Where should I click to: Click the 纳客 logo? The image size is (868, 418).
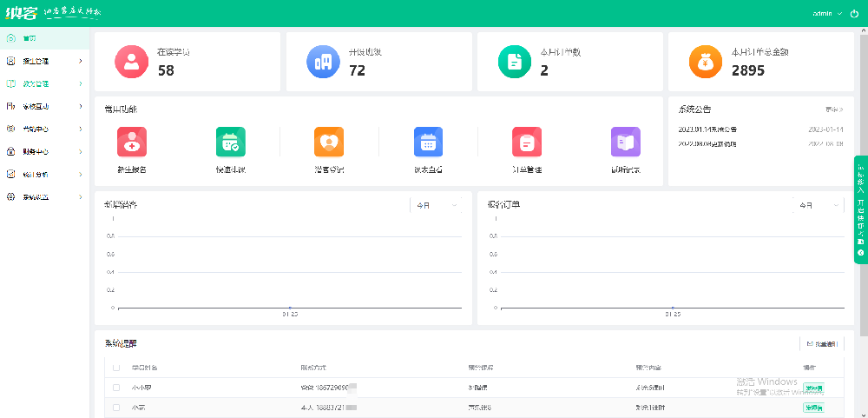pos(21,12)
